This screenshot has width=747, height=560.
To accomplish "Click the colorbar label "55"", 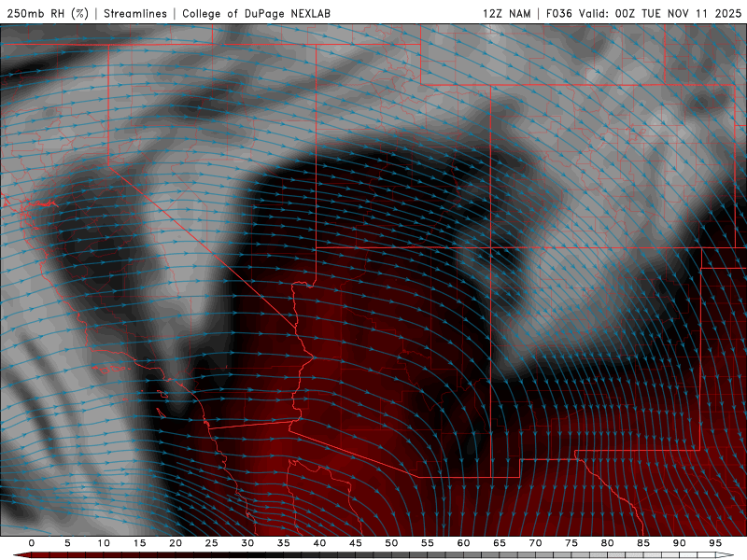I will coord(428,543).
